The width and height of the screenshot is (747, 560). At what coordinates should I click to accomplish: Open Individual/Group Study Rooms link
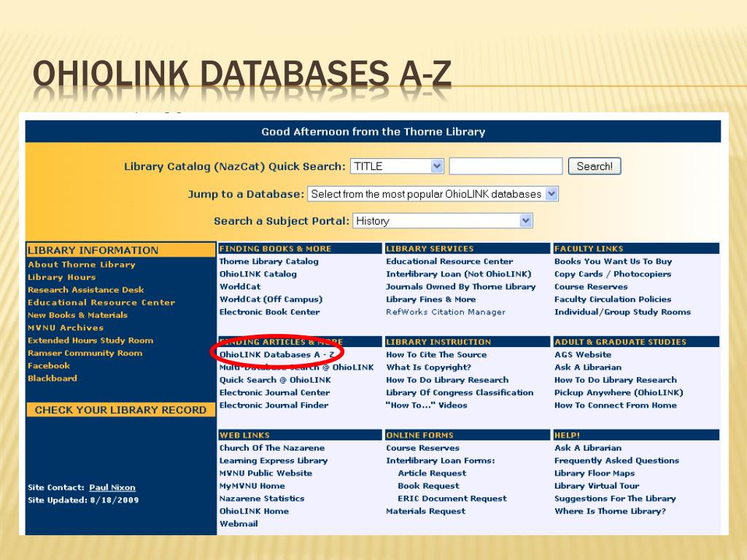[622, 312]
